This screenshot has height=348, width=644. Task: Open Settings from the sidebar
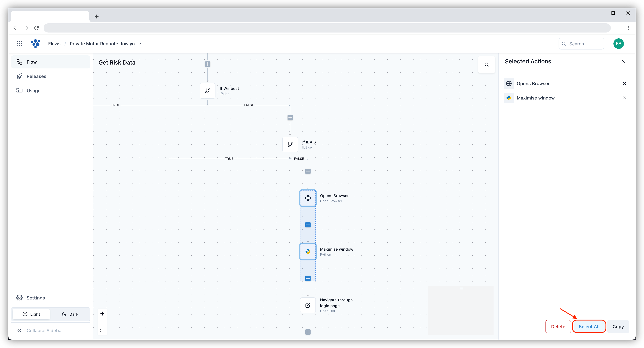[x=35, y=298]
